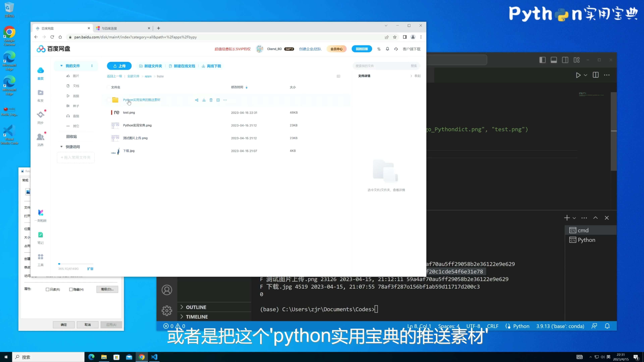Open Microsoft Store from the taskbar
Screen dimensions: 644x362
click(x=117, y=357)
